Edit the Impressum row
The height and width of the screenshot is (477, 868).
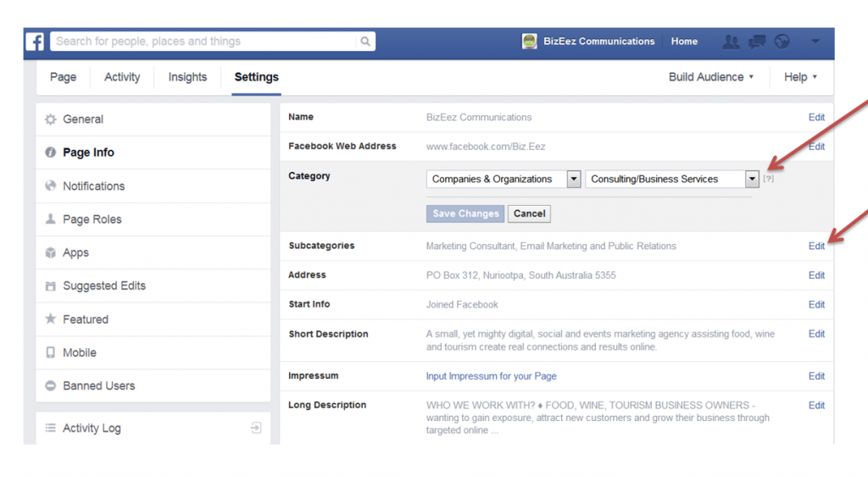coord(816,376)
